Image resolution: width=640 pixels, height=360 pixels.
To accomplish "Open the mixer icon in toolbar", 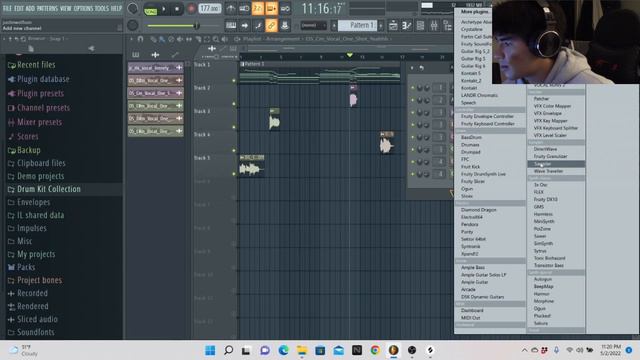I will (434, 25).
